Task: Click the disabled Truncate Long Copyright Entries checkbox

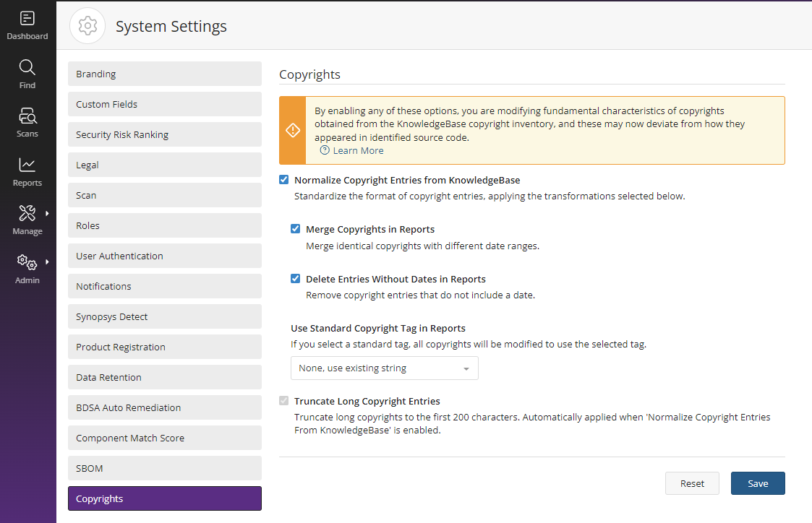Action: click(x=284, y=401)
